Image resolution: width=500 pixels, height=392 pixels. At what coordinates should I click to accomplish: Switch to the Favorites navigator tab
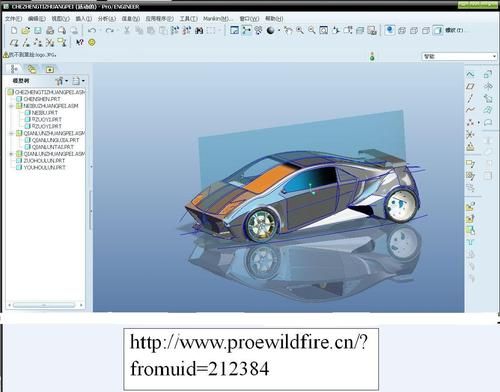coord(50,69)
